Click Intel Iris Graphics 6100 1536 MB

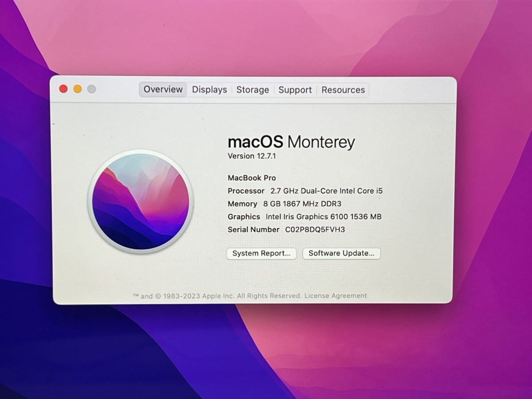pyautogui.click(x=324, y=217)
